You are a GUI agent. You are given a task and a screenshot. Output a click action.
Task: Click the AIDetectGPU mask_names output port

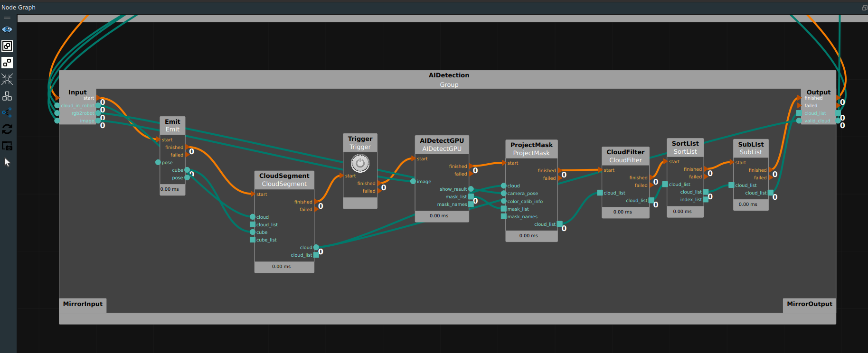point(471,204)
